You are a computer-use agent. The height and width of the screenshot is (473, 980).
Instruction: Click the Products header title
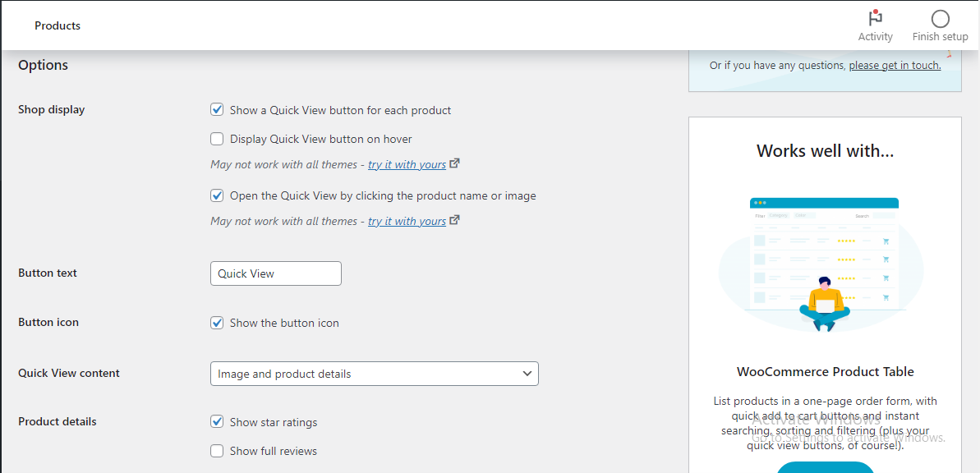[x=58, y=25]
